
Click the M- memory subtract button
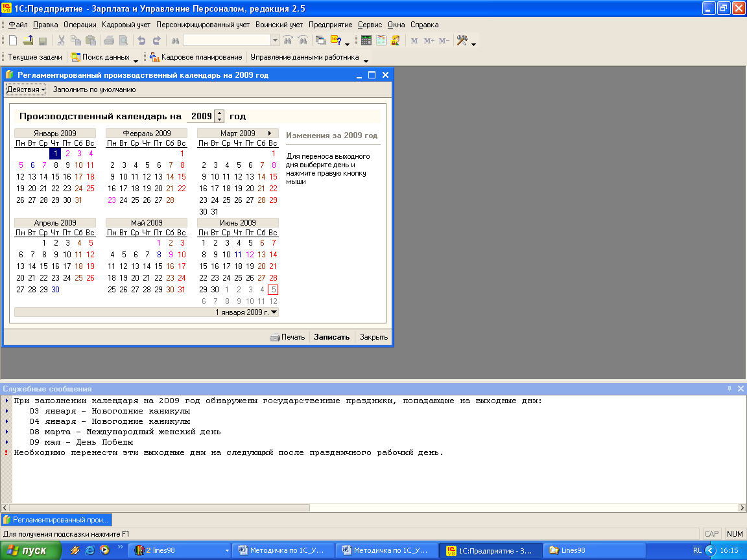444,41
